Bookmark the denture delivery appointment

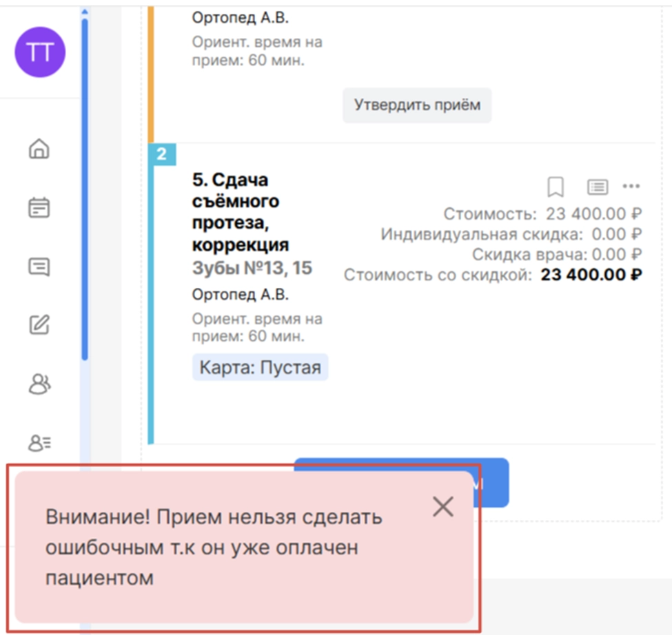pos(556,186)
